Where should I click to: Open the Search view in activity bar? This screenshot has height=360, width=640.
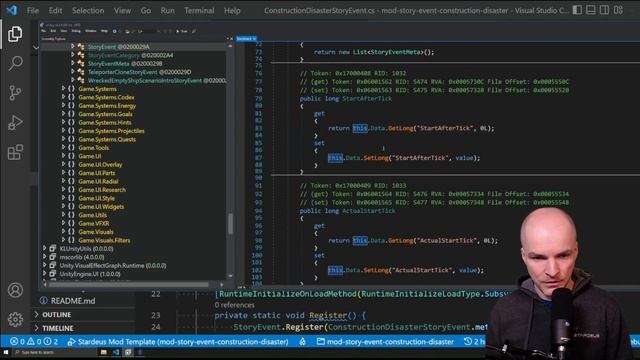(15, 63)
